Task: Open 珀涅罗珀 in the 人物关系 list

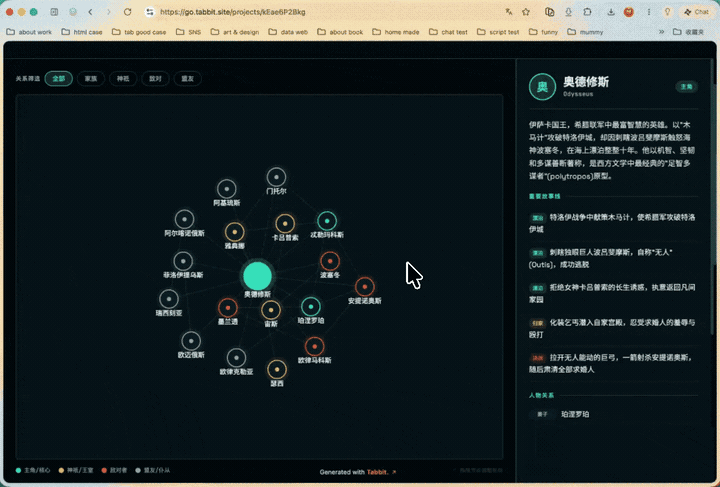Action: pos(575,414)
